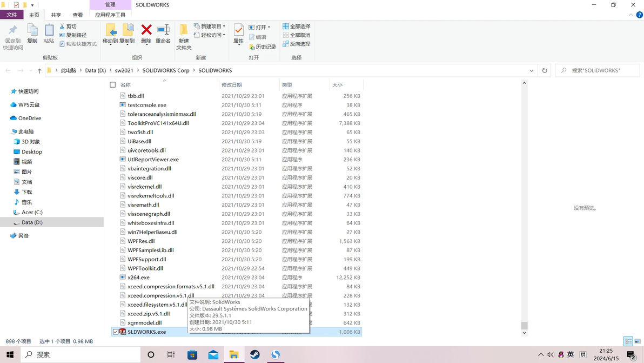The width and height of the screenshot is (644, 363).
Task: Toggle the select-all header checkbox
Action: point(112,85)
